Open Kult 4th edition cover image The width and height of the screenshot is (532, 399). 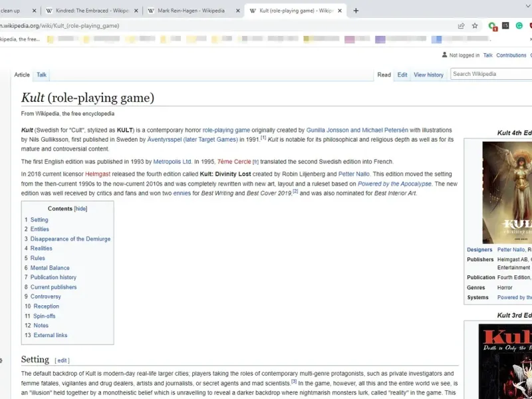pos(507,193)
